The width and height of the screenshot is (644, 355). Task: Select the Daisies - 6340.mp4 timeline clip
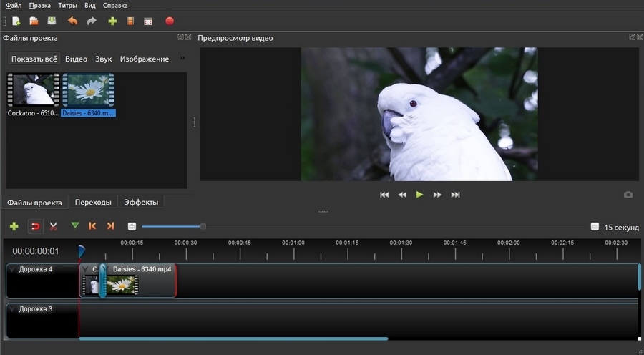tap(141, 281)
